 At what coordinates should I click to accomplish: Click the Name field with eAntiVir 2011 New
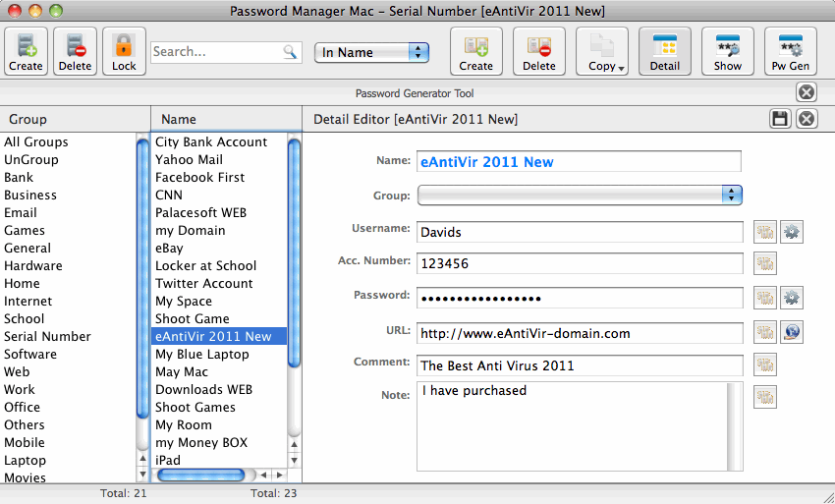579,161
